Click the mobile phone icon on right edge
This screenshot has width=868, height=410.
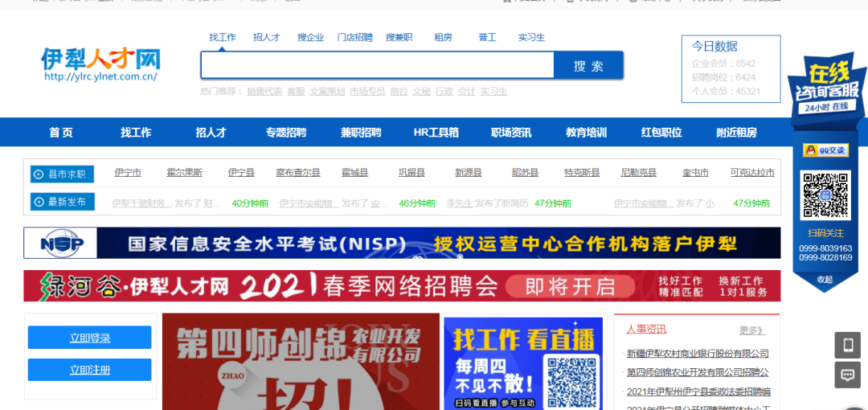847,345
